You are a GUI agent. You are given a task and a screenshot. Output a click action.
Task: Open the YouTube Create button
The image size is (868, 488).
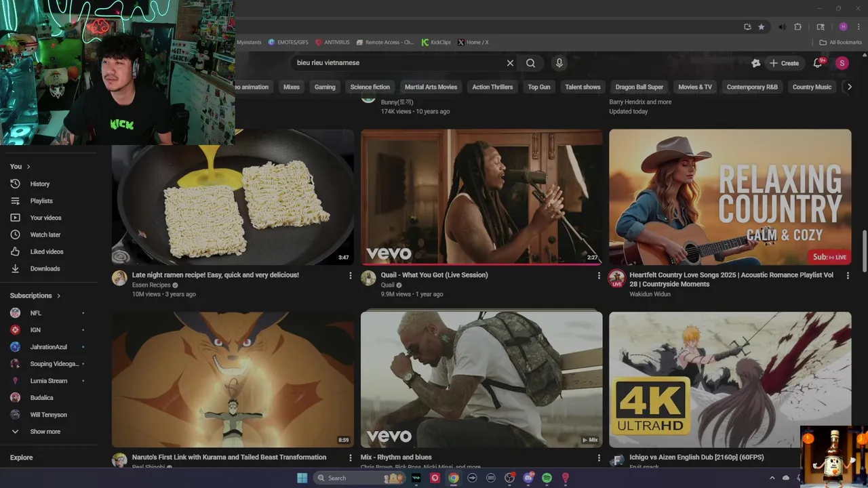(784, 63)
